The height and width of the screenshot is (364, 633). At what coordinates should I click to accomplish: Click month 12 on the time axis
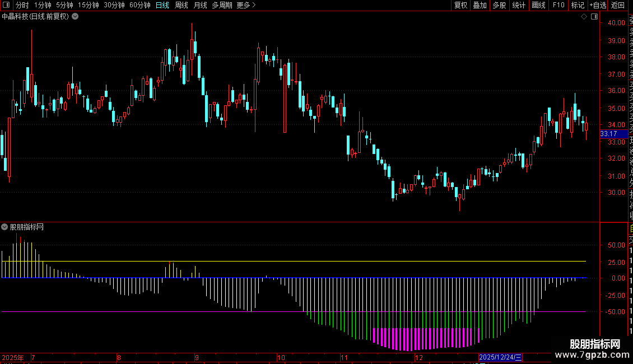(x=419, y=357)
